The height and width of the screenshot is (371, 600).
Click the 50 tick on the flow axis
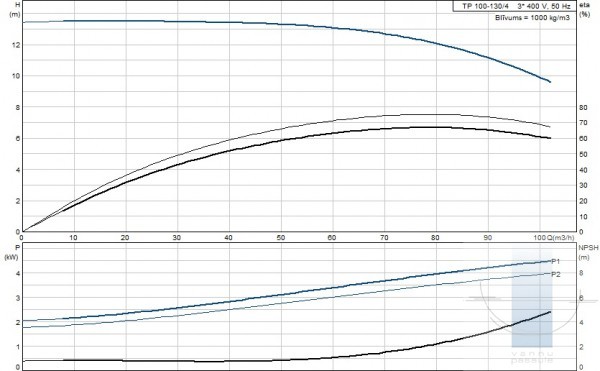pos(281,238)
